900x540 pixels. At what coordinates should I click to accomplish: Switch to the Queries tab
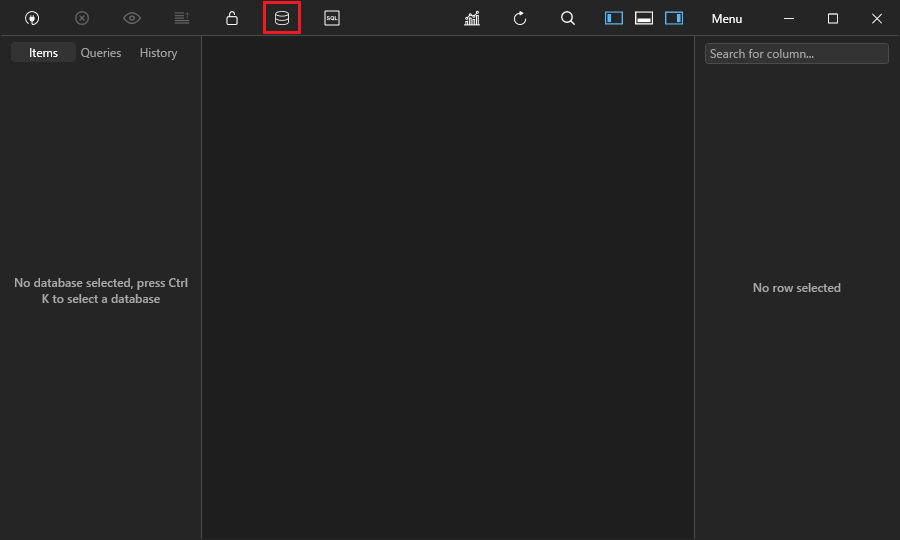[101, 53]
